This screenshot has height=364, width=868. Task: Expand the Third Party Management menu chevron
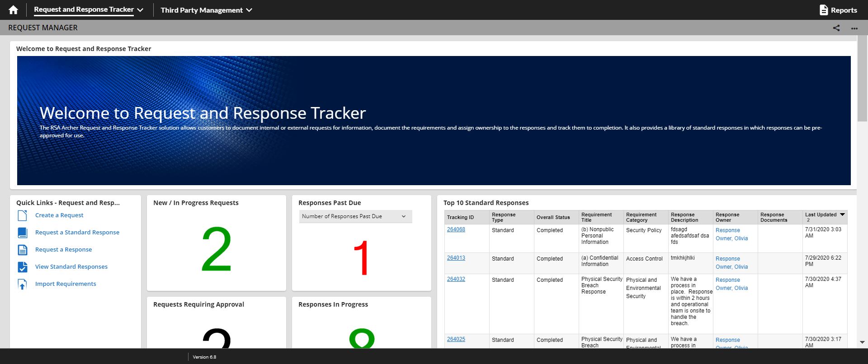(249, 10)
